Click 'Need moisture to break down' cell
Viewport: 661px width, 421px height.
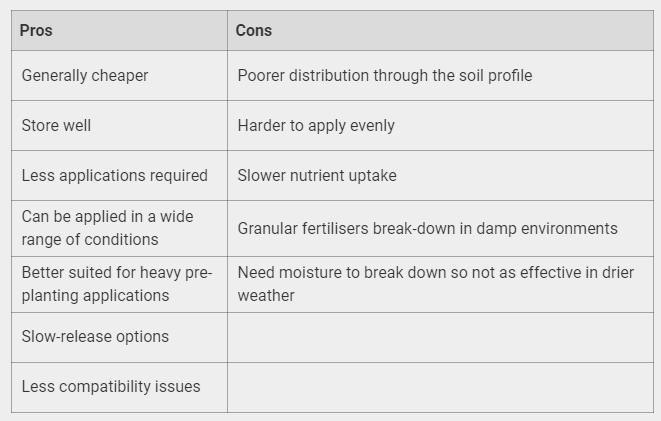tap(435, 284)
